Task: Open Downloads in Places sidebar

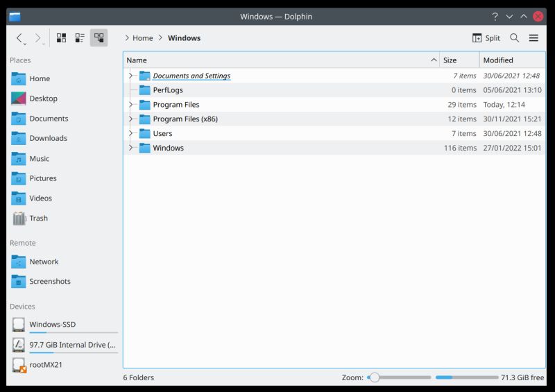Action: (x=48, y=138)
